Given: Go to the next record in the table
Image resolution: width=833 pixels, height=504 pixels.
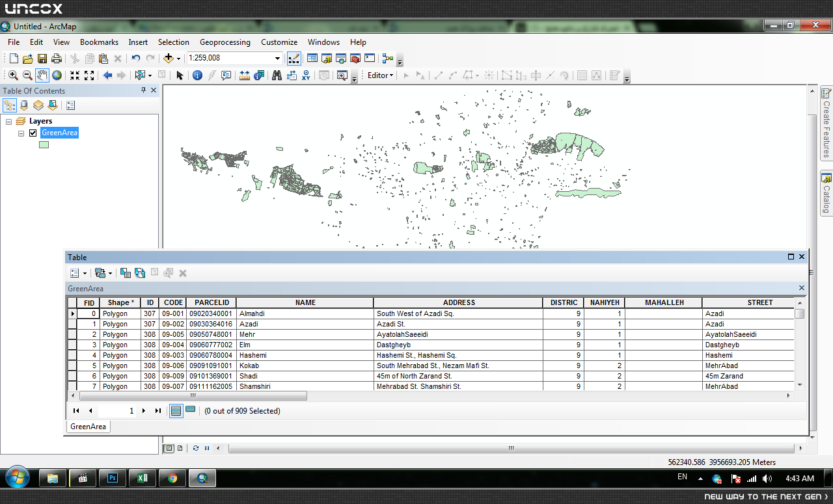Looking at the screenshot, I should 144,410.
